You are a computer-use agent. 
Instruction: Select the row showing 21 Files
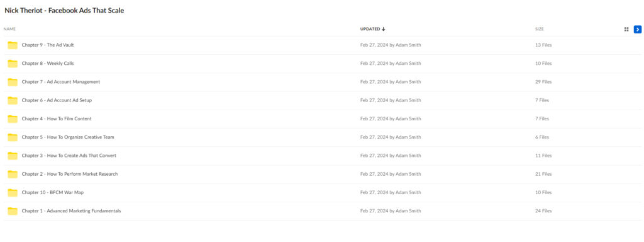[x=322, y=174]
